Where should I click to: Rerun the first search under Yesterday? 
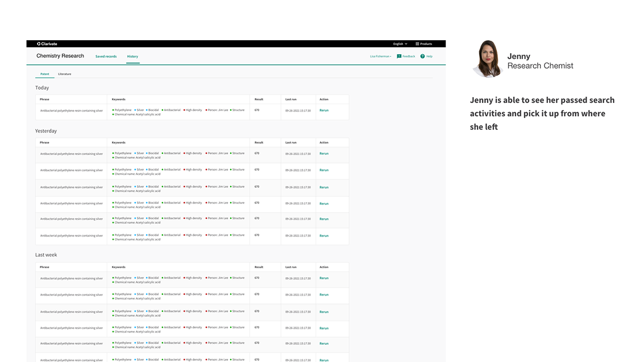(x=324, y=154)
